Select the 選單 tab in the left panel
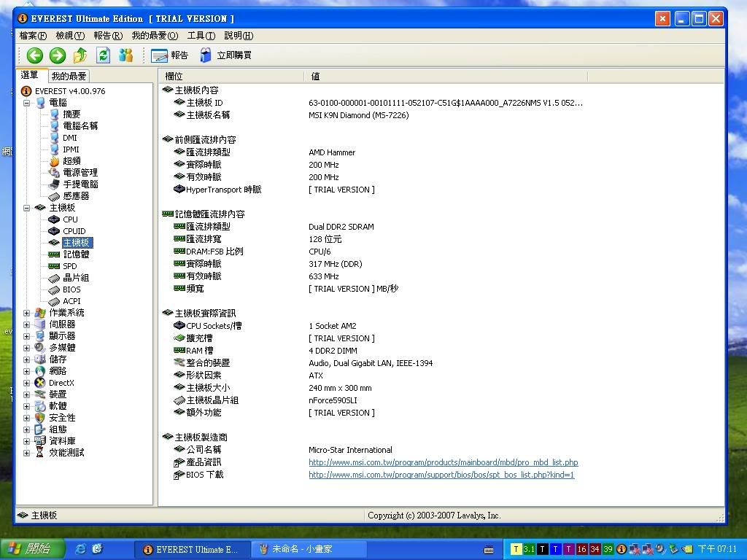747x560 pixels. (29, 75)
